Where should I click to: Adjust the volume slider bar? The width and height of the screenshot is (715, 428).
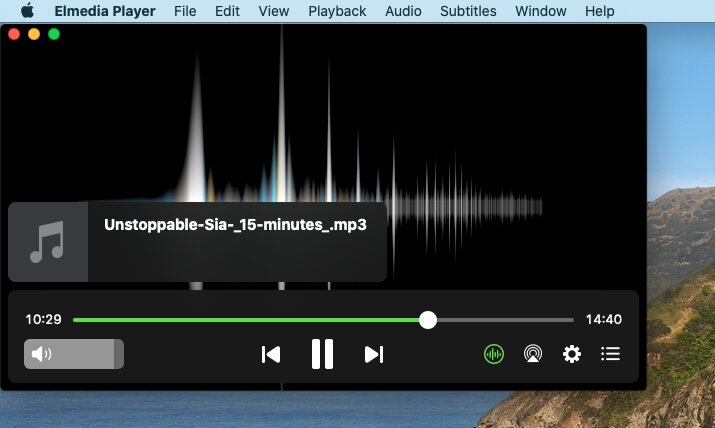click(74, 354)
